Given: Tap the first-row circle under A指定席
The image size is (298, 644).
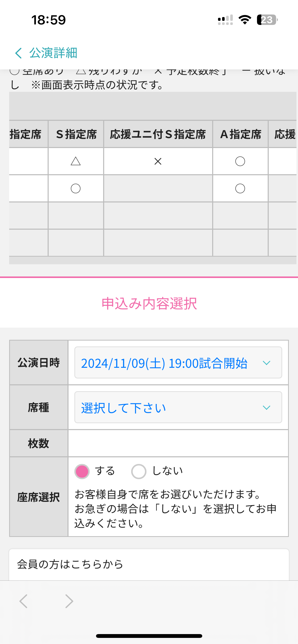Looking at the screenshot, I should 240,161.
